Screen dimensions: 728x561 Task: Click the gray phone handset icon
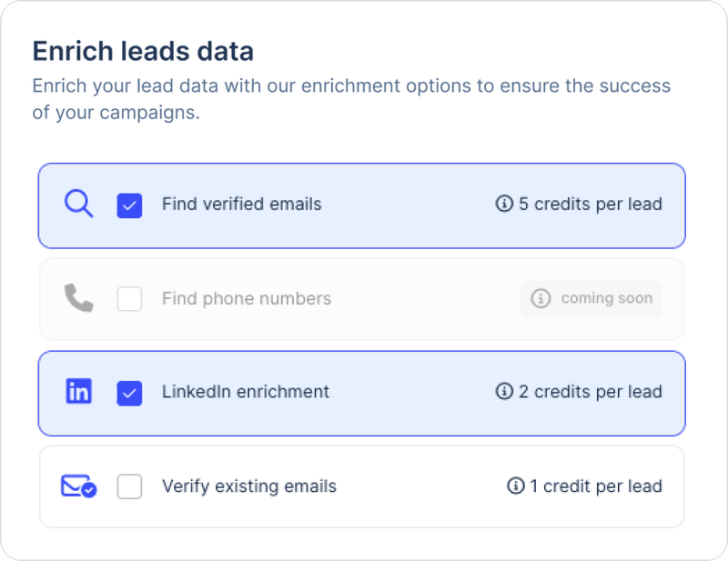[79, 298]
